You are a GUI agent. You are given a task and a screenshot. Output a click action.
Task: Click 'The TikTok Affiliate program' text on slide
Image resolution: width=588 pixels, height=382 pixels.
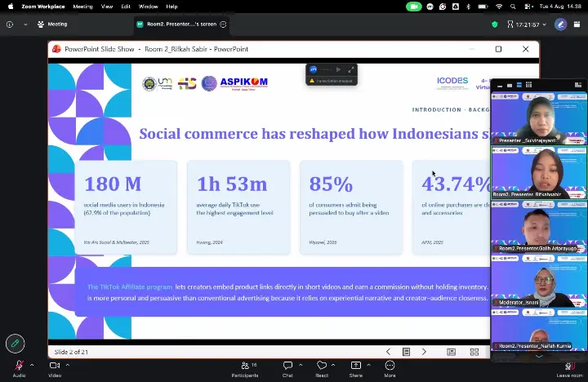pyautogui.click(x=130, y=287)
